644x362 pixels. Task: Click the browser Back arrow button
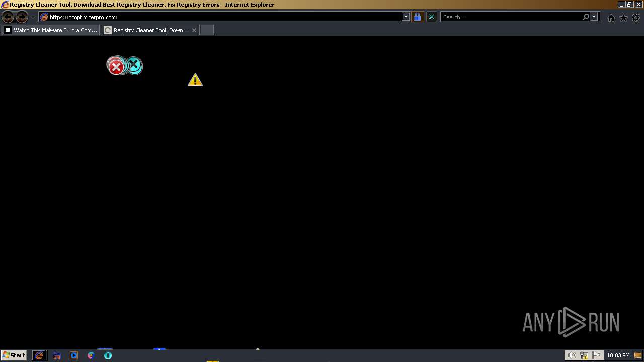click(x=8, y=17)
